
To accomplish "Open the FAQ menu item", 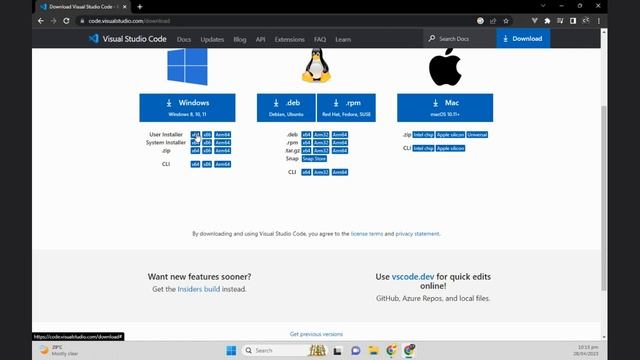I will (x=320, y=40).
